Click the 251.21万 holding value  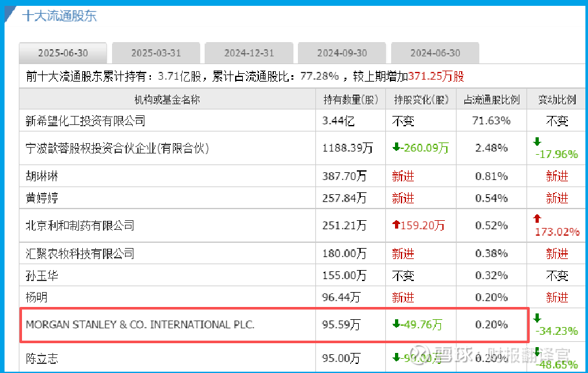pos(345,225)
